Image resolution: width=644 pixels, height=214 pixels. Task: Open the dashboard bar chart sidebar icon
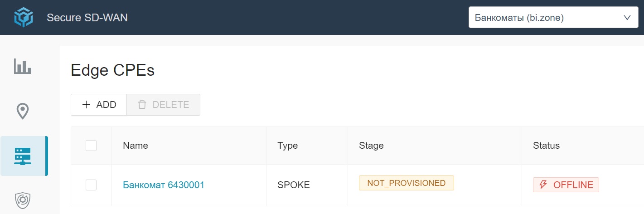point(23,66)
